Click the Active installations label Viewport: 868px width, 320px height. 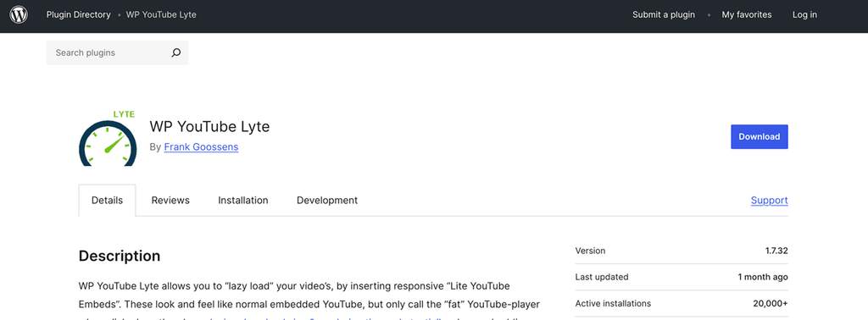613,303
